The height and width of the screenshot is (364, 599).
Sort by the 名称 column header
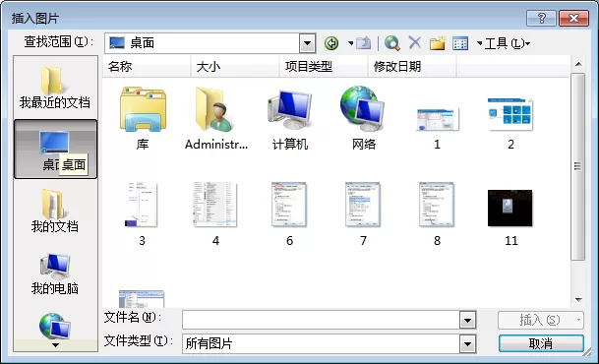pos(147,67)
